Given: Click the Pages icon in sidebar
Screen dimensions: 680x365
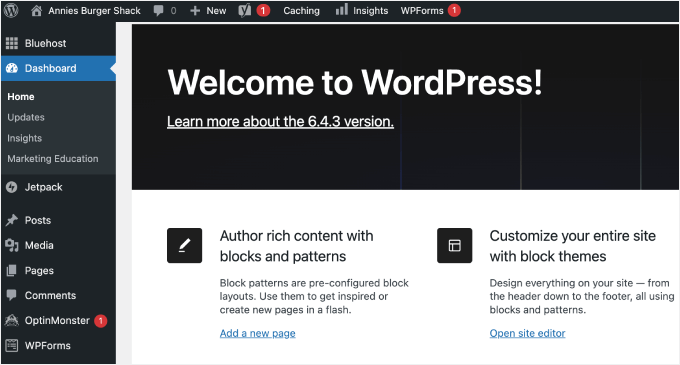Looking at the screenshot, I should tap(12, 270).
